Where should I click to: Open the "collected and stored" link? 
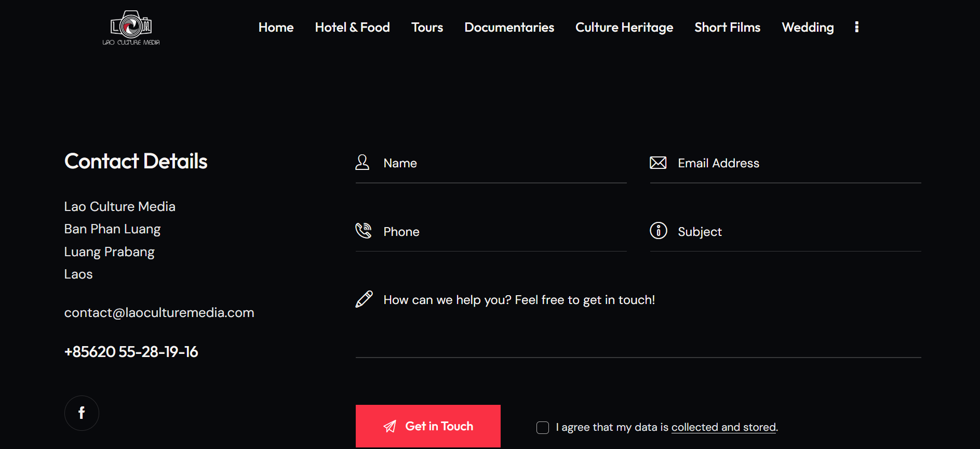click(x=723, y=427)
